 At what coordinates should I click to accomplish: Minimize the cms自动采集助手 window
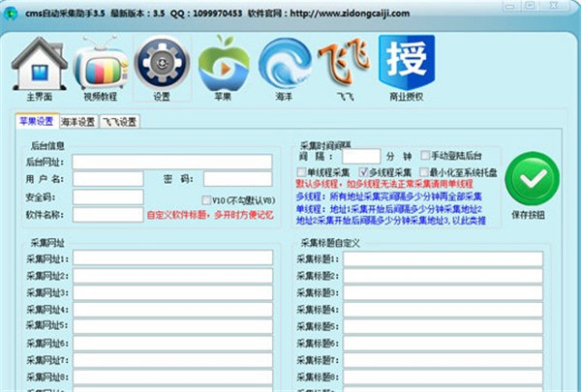coord(511,6)
